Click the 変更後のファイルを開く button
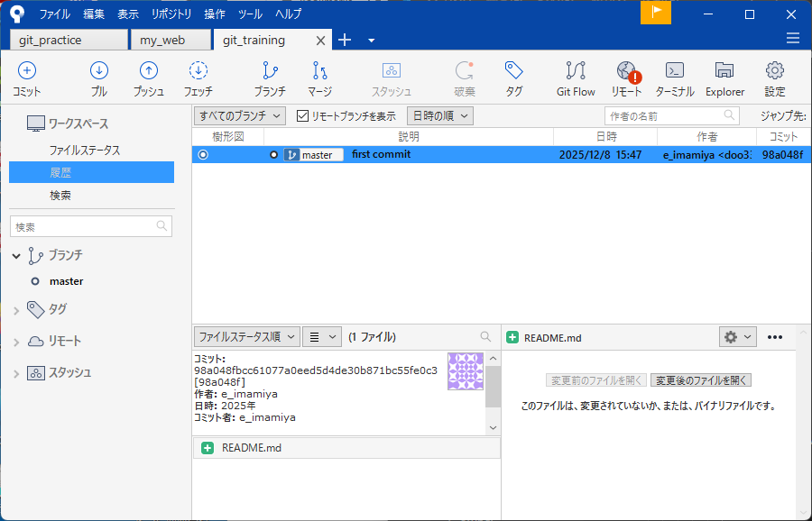The width and height of the screenshot is (812, 521). click(701, 380)
